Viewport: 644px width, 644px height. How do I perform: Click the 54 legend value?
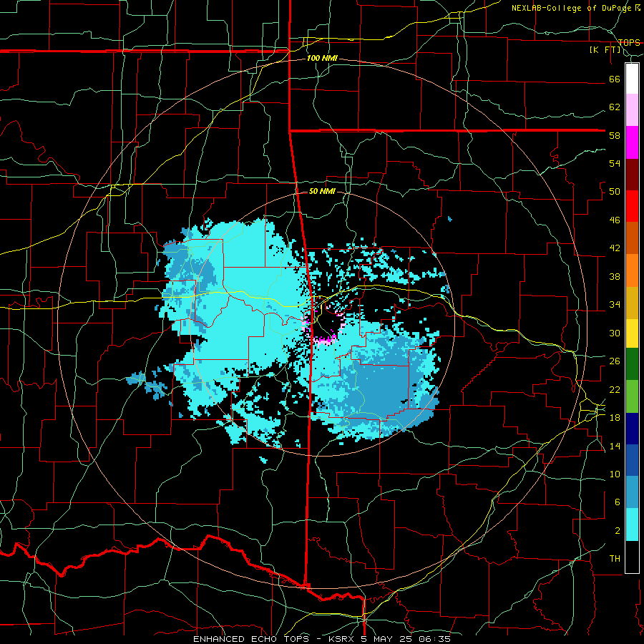coord(615,163)
